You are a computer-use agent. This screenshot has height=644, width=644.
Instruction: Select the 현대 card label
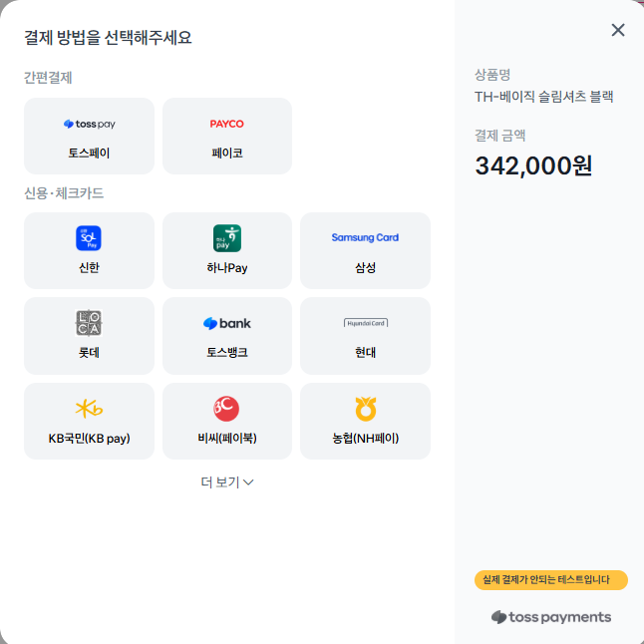coord(366,352)
